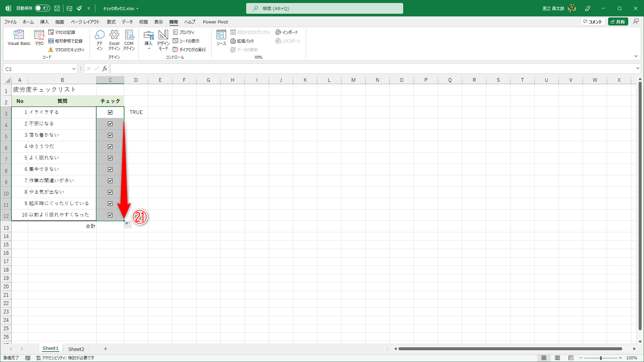Image resolution: width=644 pixels, height=362 pixels.
Task: Turn on the AutoSave toggle
Action: click(x=43, y=8)
